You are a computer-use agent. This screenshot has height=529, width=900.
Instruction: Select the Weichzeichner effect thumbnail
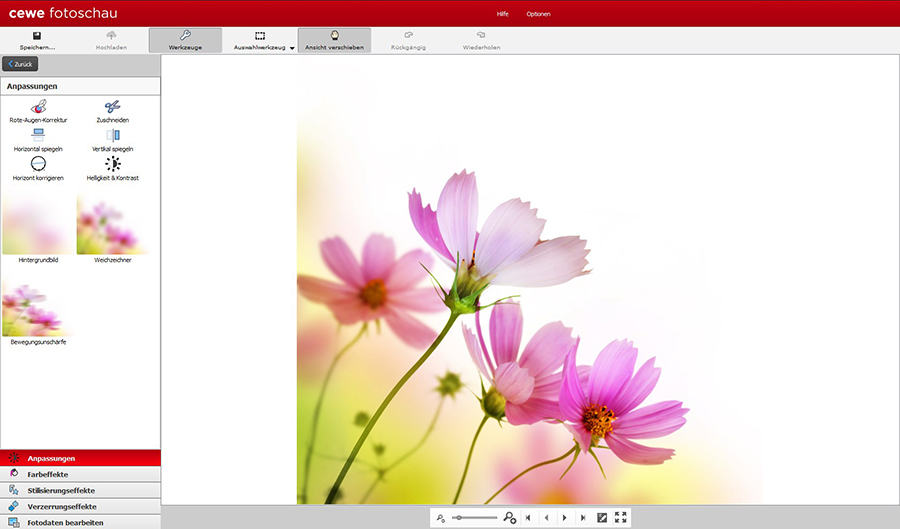coord(112,226)
